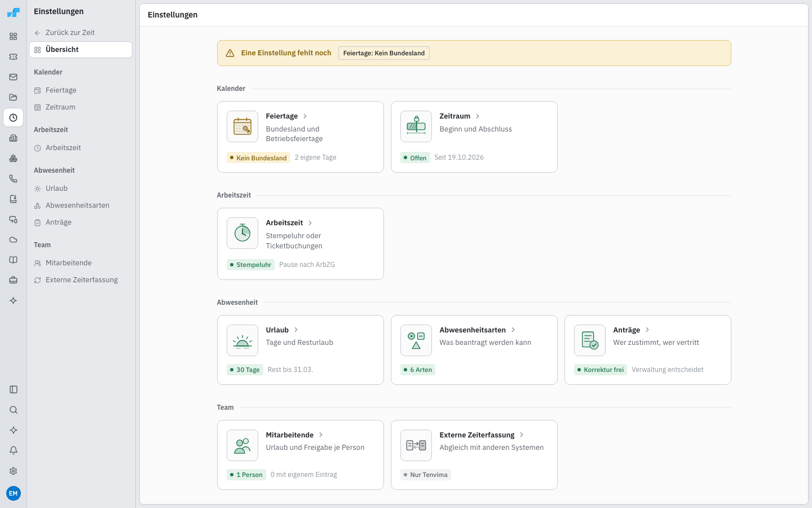This screenshot has height=508, width=812.
Task: Click the 'Nur Tenvima' status badge
Action: point(426,475)
